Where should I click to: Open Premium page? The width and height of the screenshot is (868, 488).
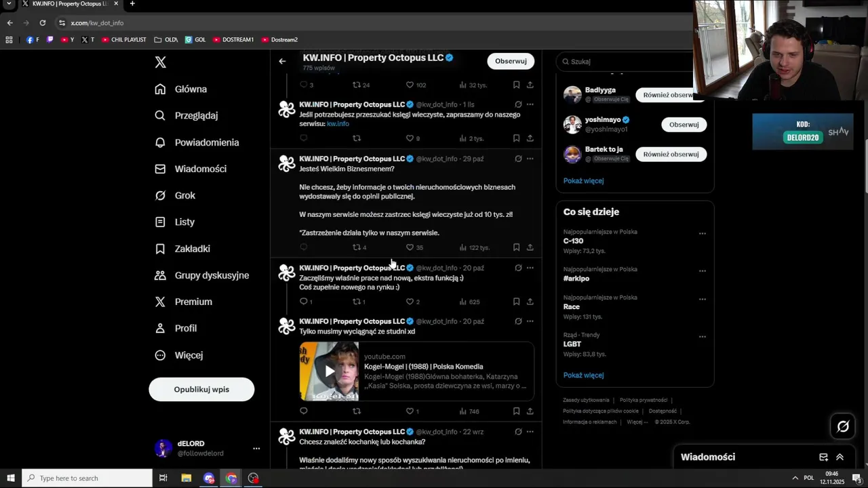pyautogui.click(x=183, y=302)
